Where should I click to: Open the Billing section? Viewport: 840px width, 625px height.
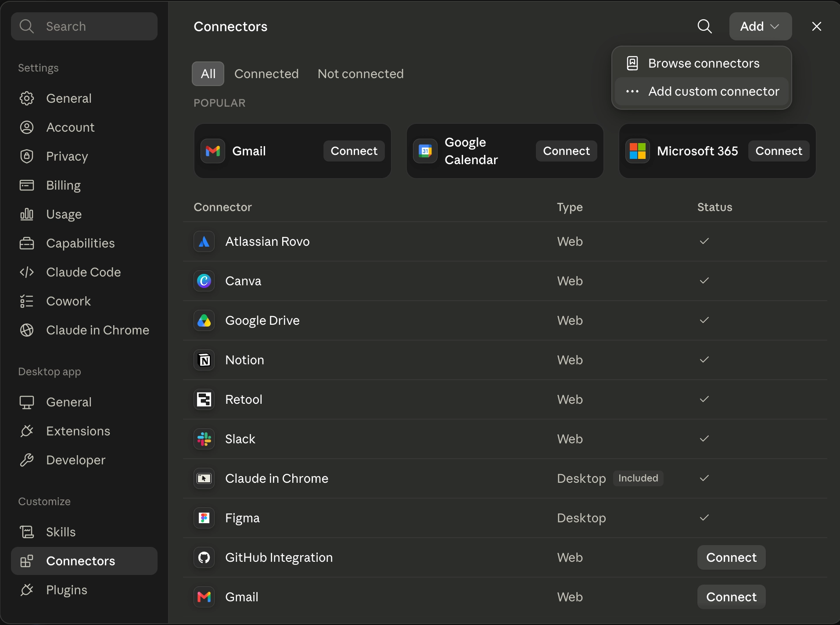84,185
